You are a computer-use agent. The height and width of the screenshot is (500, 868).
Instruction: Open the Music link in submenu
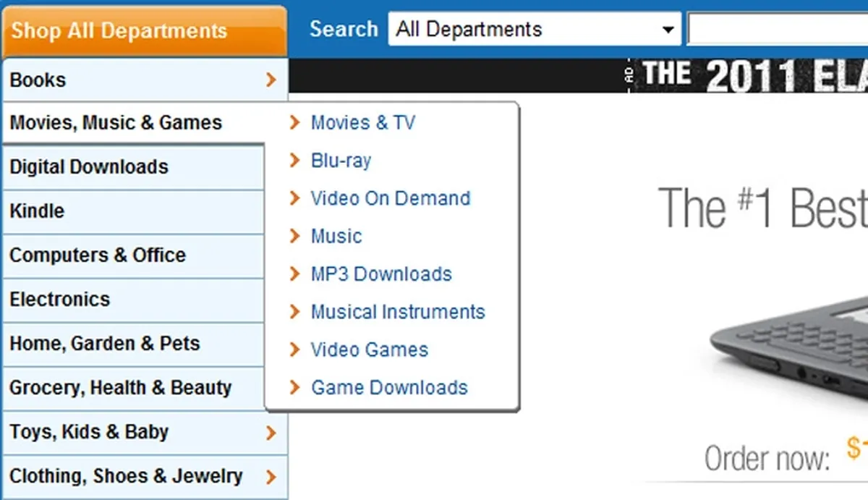tap(336, 237)
